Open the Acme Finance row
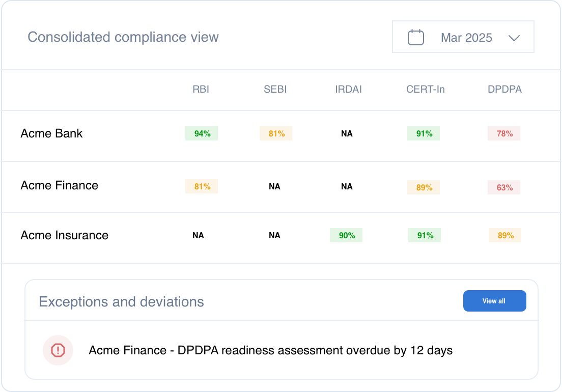562x392 pixels. point(59,185)
